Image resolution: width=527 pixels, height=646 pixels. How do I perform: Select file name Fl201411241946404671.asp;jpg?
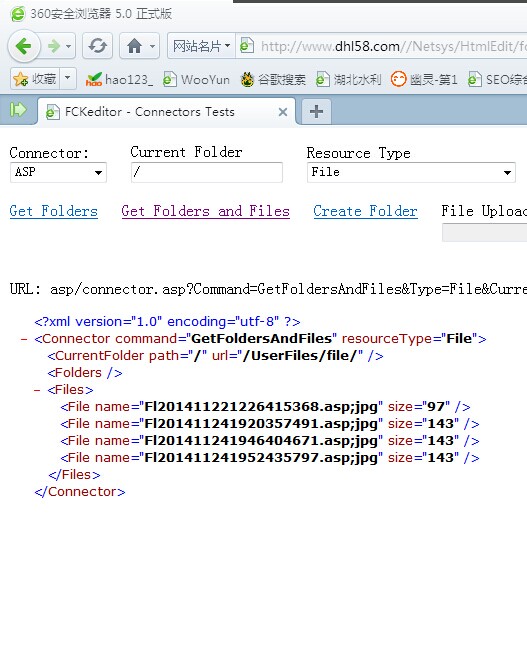coord(261,440)
